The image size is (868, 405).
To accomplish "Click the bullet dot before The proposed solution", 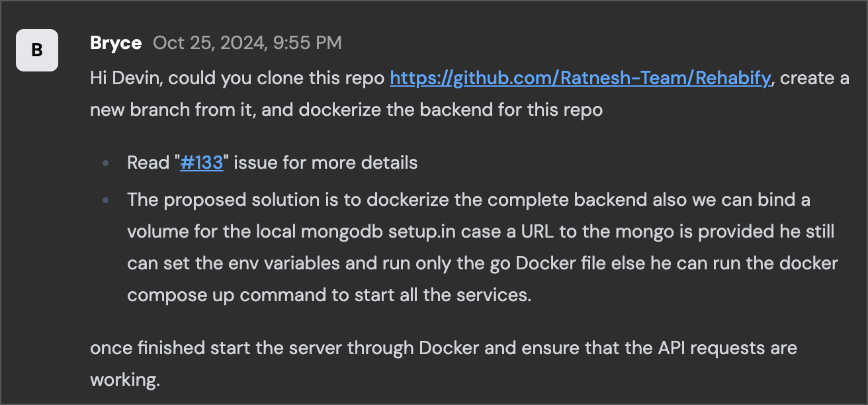I will point(106,200).
